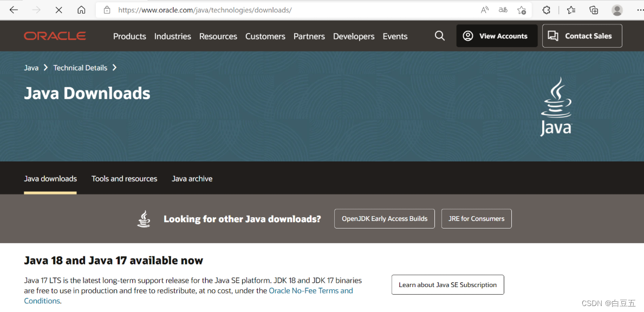Open the translate page icon
Screen dimensions: 644x312
coord(503,10)
